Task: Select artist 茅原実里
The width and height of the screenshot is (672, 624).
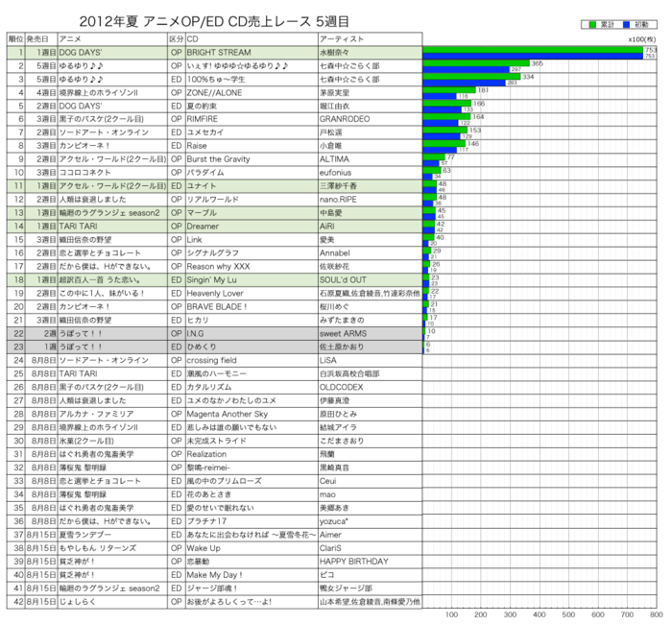Action: [371, 92]
